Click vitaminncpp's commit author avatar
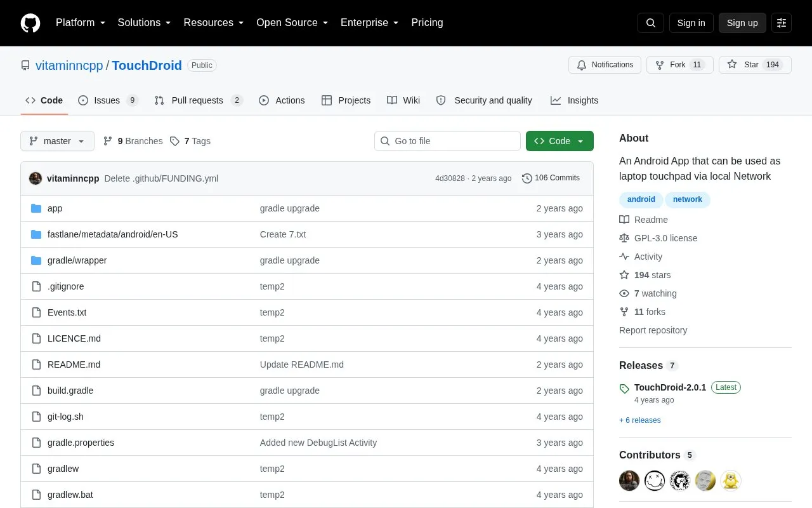Viewport: 812px width, 508px height. (36, 178)
